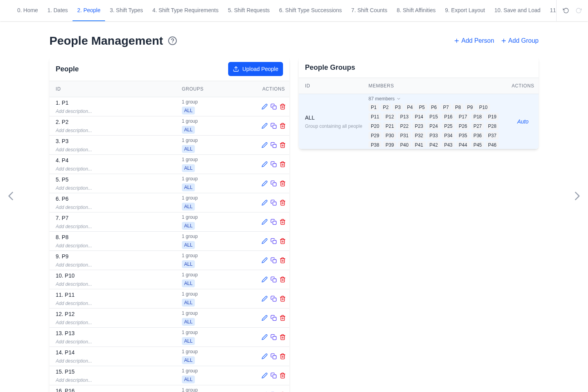This screenshot has height=392, width=588.
Task: Click the Add Person link
Action: pyautogui.click(x=474, y=41)
